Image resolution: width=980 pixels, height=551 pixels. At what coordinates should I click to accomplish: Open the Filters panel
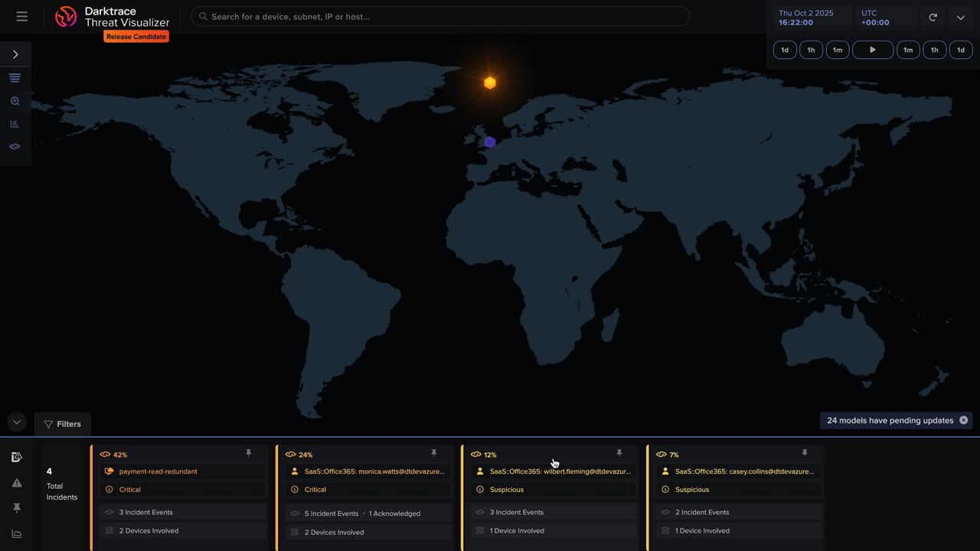pyautogui.click(x=63, y=424)
